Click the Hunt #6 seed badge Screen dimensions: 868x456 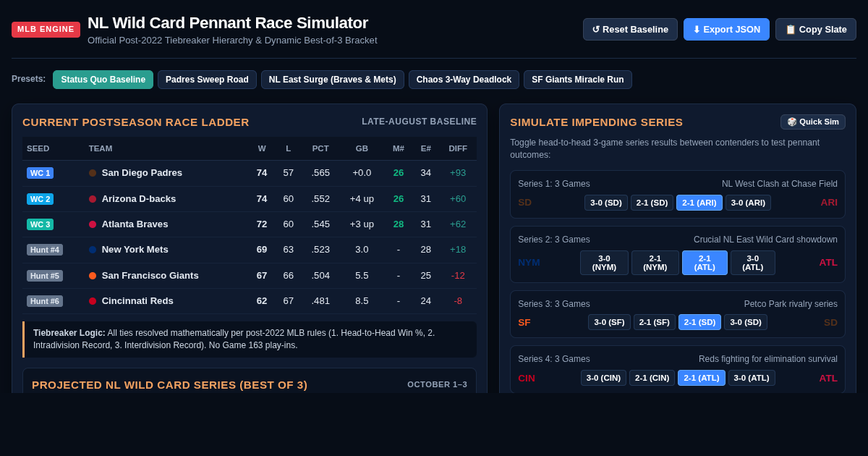pyautogui.click(x=45, y=301)
